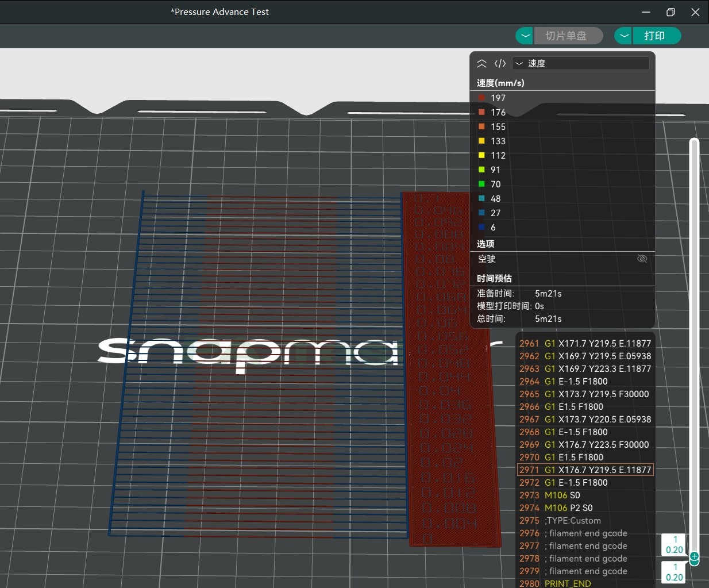Select G-code line 2962

coord(585,356)
